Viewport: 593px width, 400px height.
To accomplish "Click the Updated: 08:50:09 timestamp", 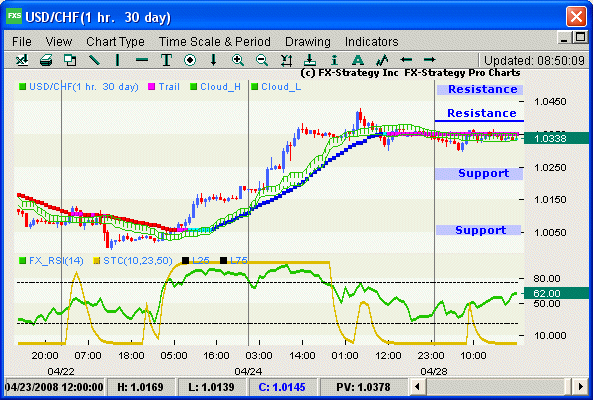I will coord(534,60).
